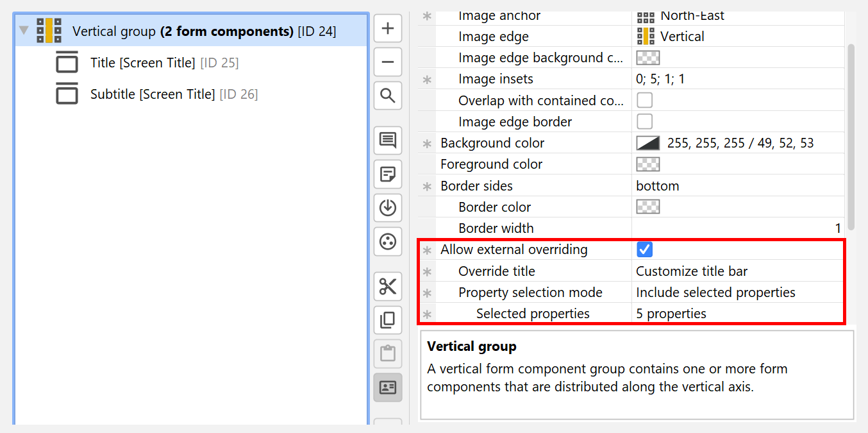Click the circled down-arrow icon
The image size is (868, 433).
388,208
